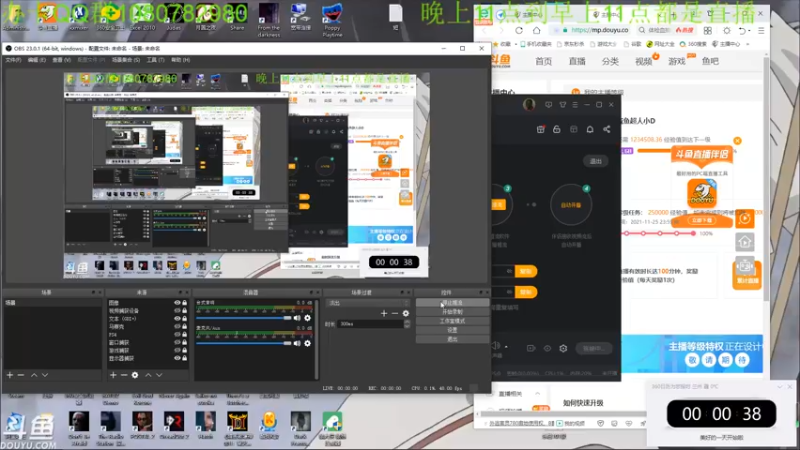Open Douyu companion hamburger menu icon
Screen dimensions: 800x450
point(575,105)
